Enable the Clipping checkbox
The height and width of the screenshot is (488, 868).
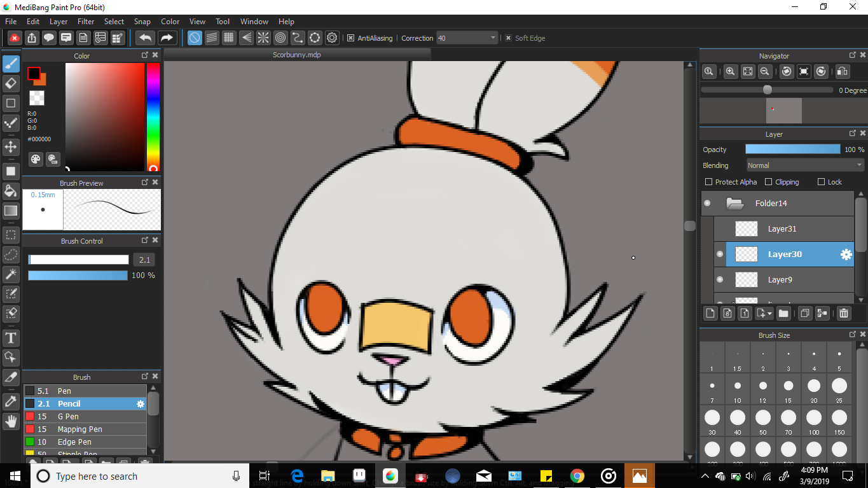pos(768,182)
